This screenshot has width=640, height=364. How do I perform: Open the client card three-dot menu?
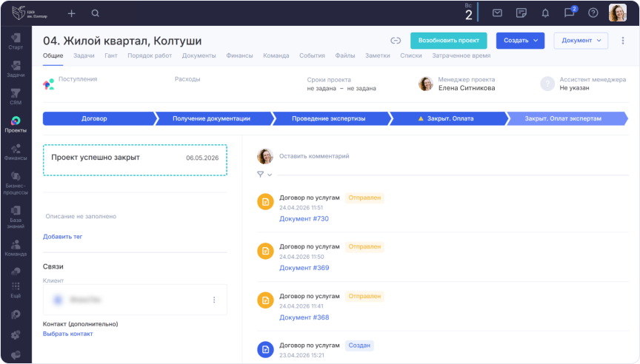[214, 300]
